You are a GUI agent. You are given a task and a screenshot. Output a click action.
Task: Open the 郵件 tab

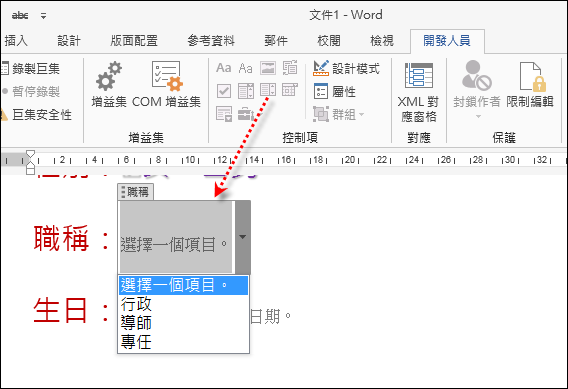coord(276,41)
